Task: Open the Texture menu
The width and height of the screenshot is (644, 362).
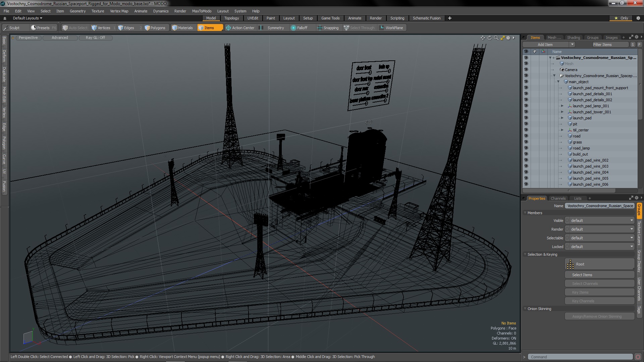Action: click(98, 11)
